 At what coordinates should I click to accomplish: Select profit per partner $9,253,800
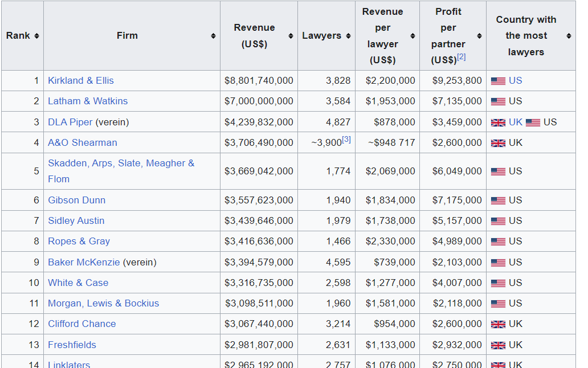click(x=457, y=80)
